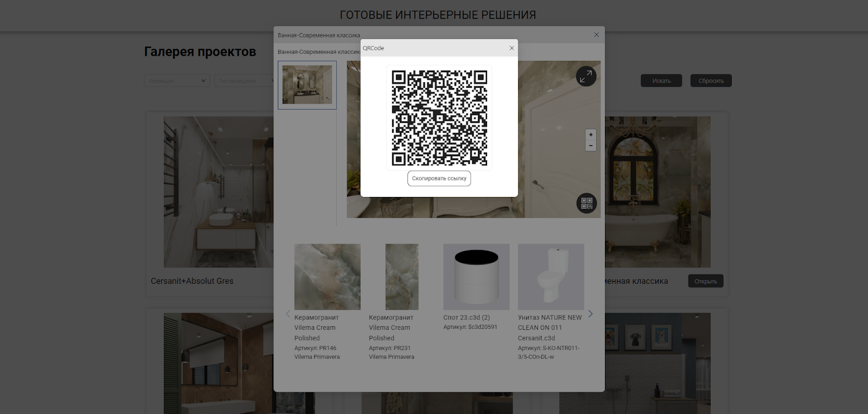The height and width of the screenshot is (414, 868).
Task: Open the Cersanit+Absolut Gres project image
Action: click(x=219, y=192)
